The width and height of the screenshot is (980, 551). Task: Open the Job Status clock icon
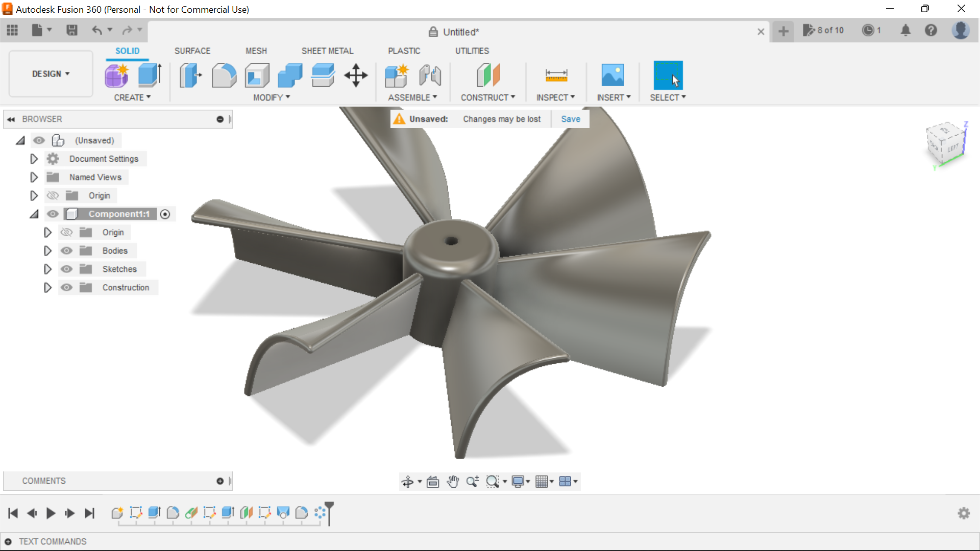click(871, 31)
